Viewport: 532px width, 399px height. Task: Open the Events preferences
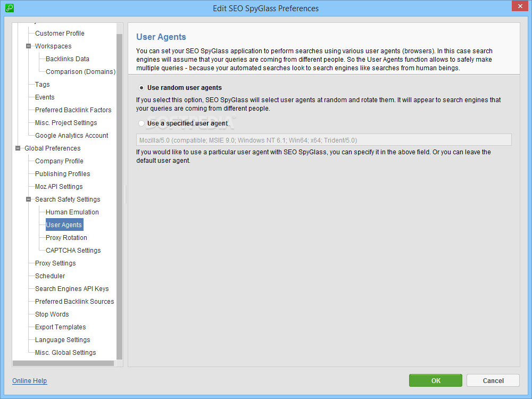pos(45,97)
